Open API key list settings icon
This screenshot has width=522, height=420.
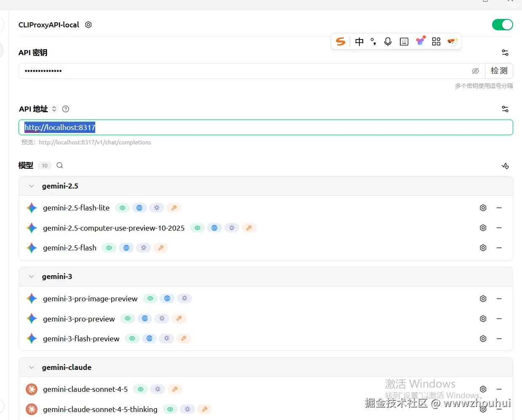[505, 53]
